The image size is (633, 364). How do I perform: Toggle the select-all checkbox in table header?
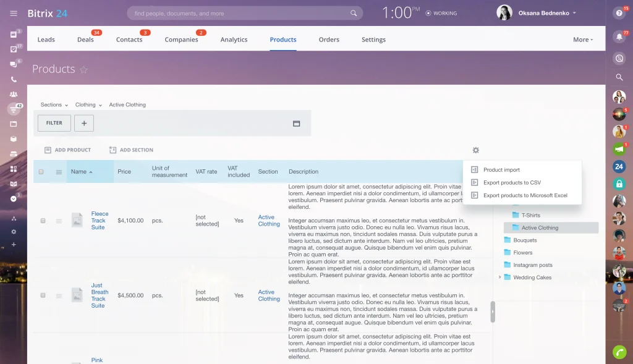[41, 172]
